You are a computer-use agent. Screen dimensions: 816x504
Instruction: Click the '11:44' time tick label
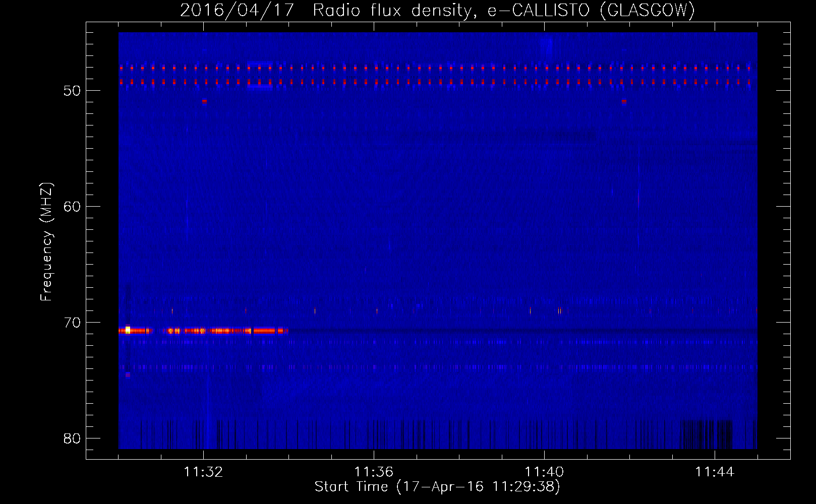tap(715, 472)
